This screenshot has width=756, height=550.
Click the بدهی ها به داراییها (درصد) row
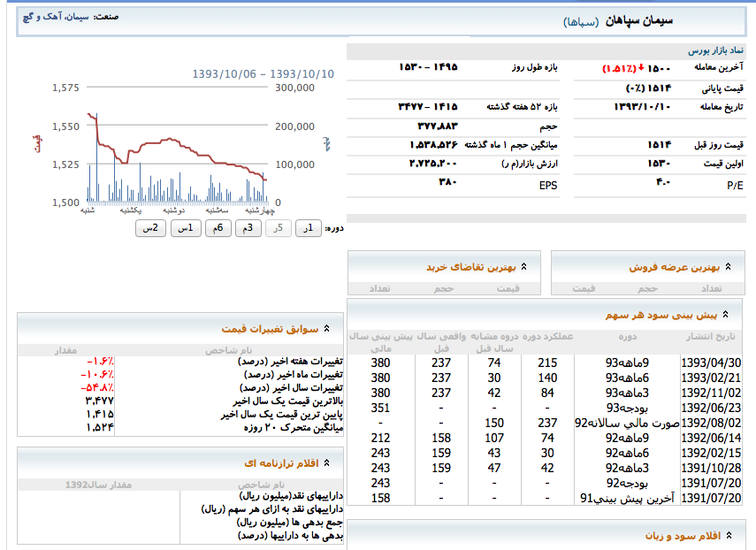click(x=180, y=536)
